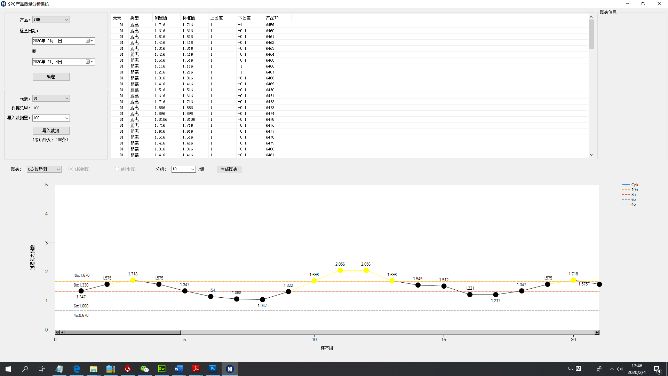This screenshot has height=376, width=668.
Task: Open the parameter dropdown above import button
Action: point(51,118)
